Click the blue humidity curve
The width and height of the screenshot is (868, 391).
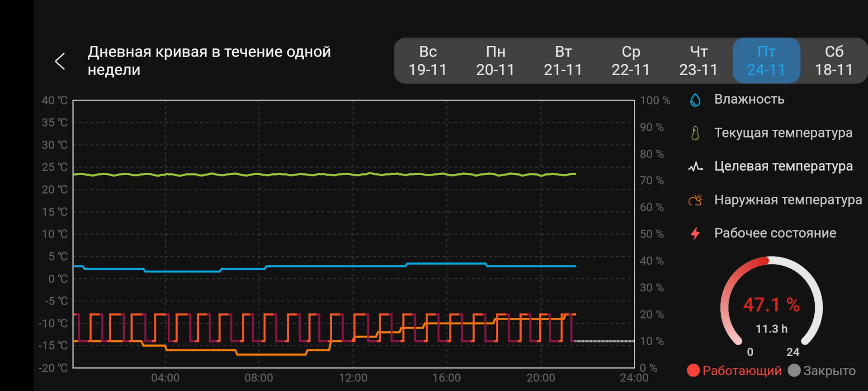click(x=325, y=266)
